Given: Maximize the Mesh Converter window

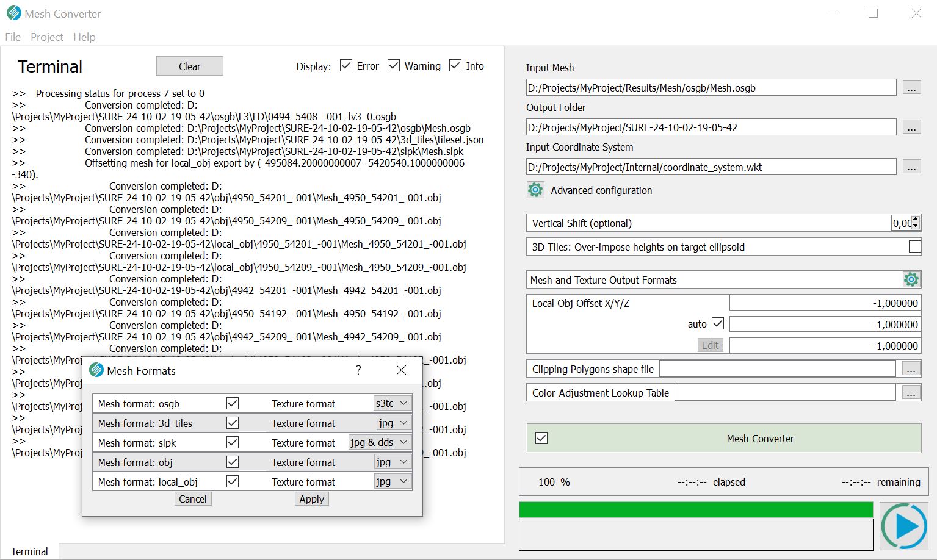Looking at the screenshot, I should click(x=873, y=13).
